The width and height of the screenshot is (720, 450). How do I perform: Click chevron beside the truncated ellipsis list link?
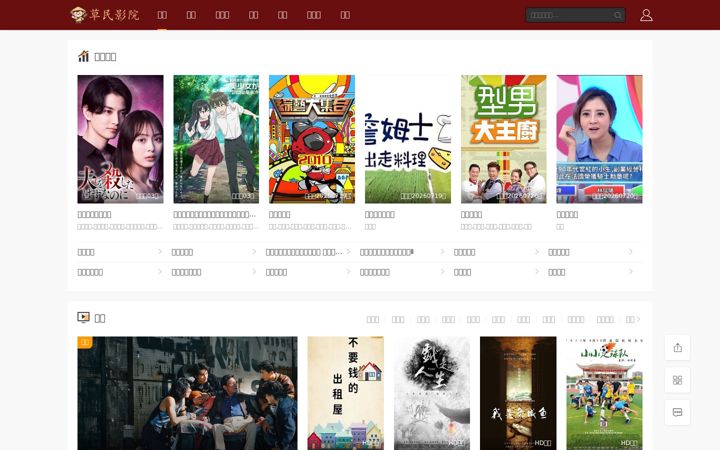[x=349, y=252]
